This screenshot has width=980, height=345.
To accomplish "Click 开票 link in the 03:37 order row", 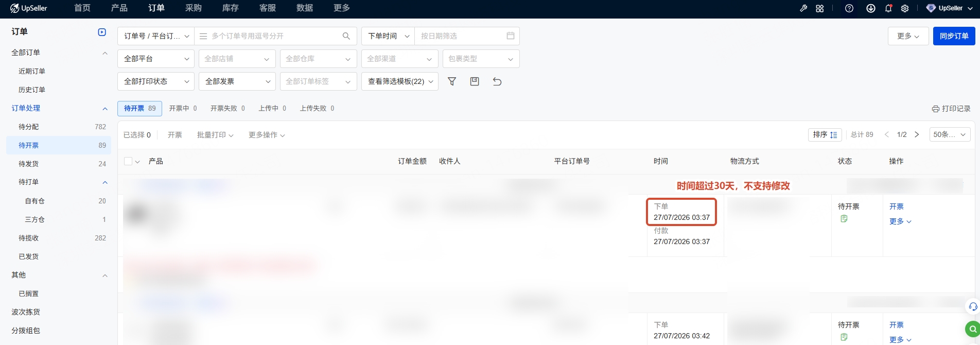I will click(897, 206).
